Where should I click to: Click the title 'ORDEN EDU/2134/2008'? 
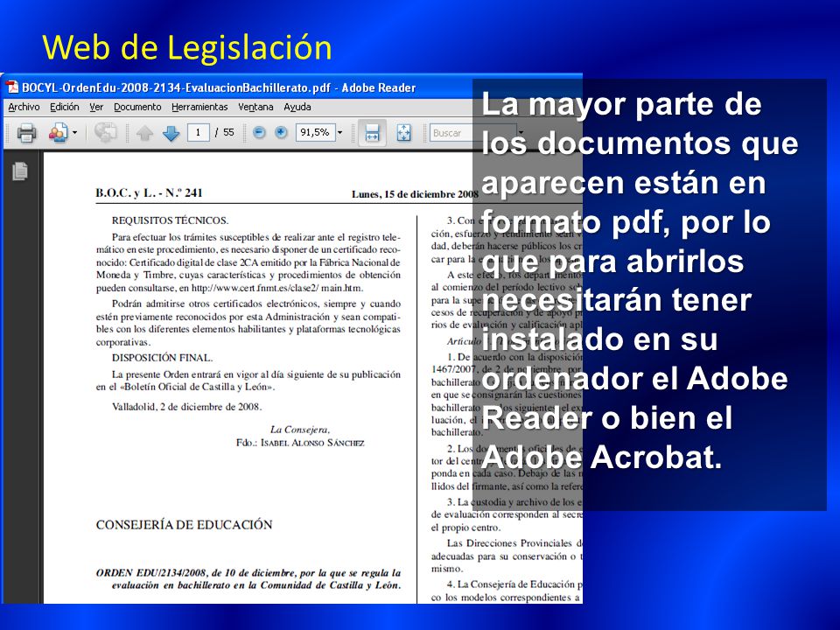pos(151,572)
